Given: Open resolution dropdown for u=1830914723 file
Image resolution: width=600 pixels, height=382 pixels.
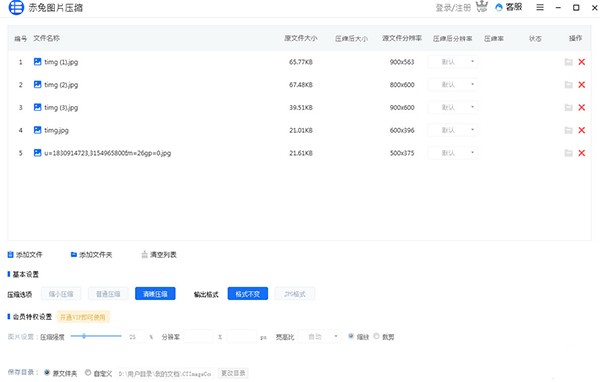Looking at the screenshot, I should (x=452, y=153).
